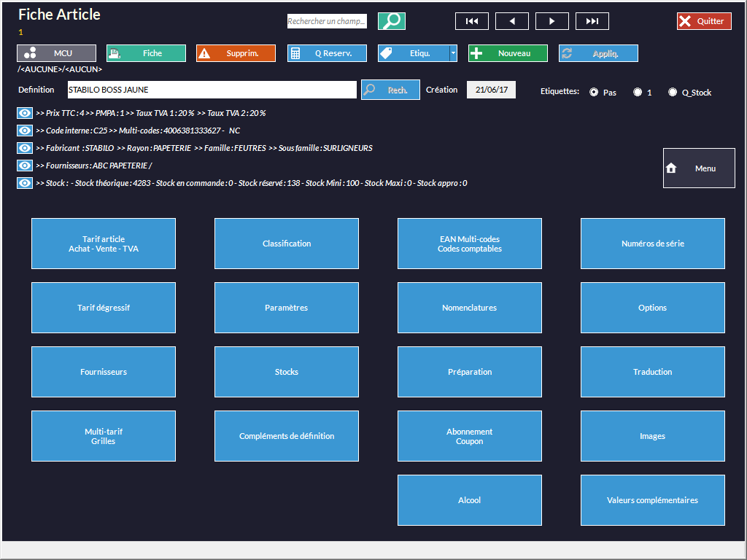The height and width of the screenshot is (560, 747).
Task: Click the Supprim. delete button
Action: (236, 53)
